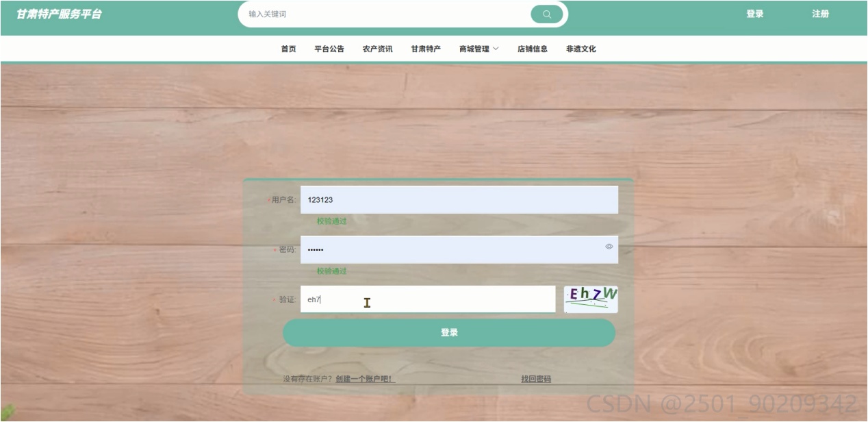Click the 甘肃特产服务平台 site title
Image resolution: width=868 pixels, height=422 pixels.
pyautogui.click(x=59, y=14)
